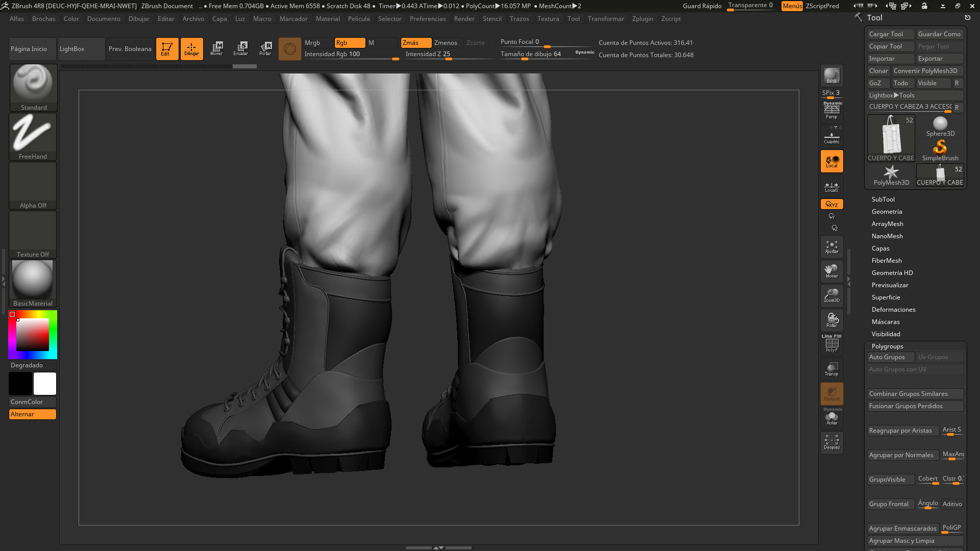Click the Menús toggle in title bar
This screenshot has width=980, height=551.
792,6
